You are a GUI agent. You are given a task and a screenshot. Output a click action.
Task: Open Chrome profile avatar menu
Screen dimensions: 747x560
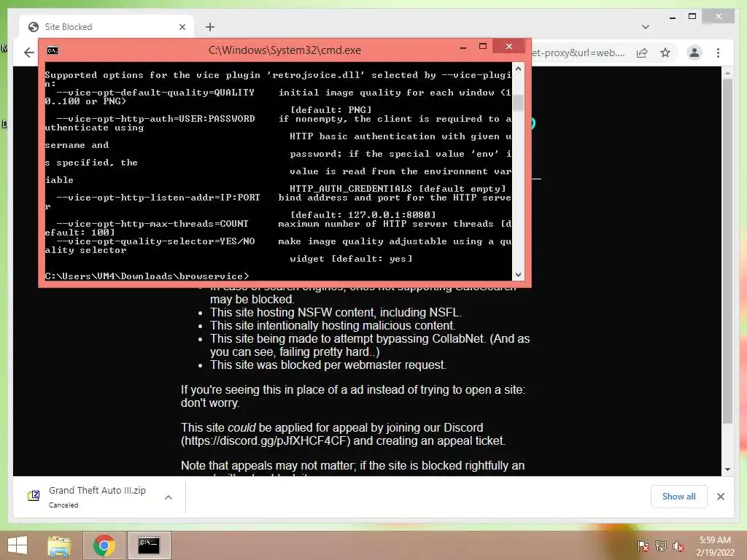click(694, 52)
